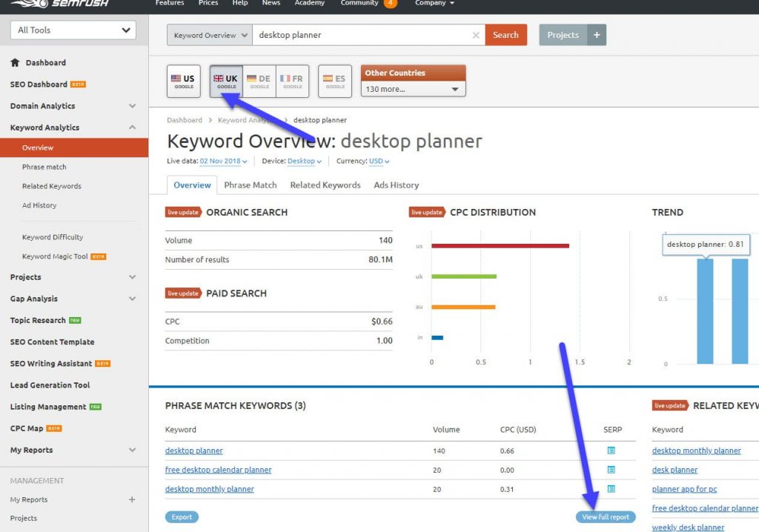
Task: Expand Gap Analysis section
Action: coord(132,299)
